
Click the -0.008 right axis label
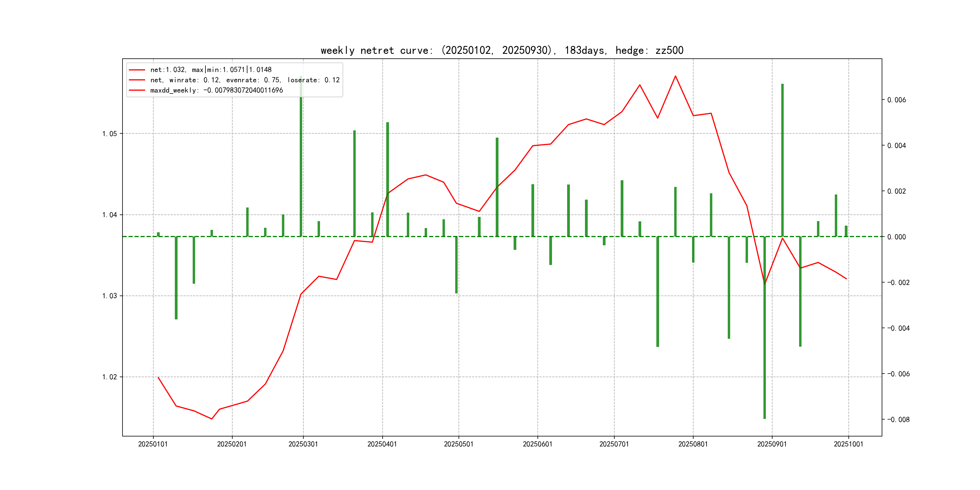click(x=898, y=420)
